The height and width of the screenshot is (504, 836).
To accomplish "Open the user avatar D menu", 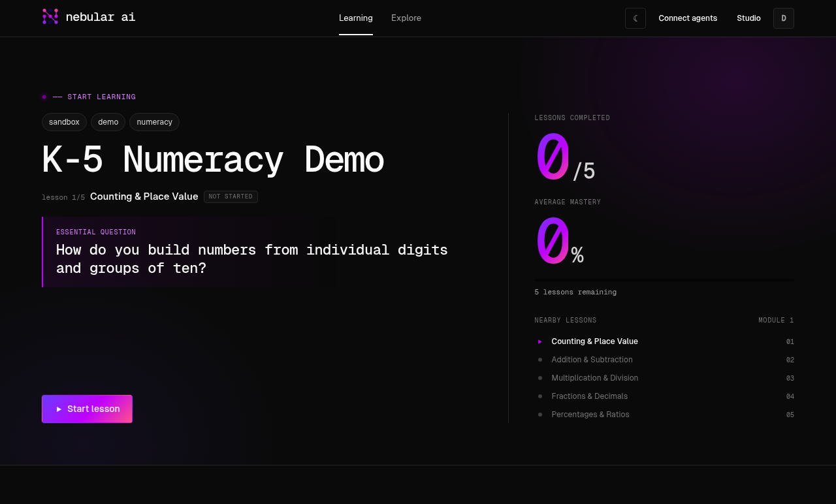I will coord(784,18).
